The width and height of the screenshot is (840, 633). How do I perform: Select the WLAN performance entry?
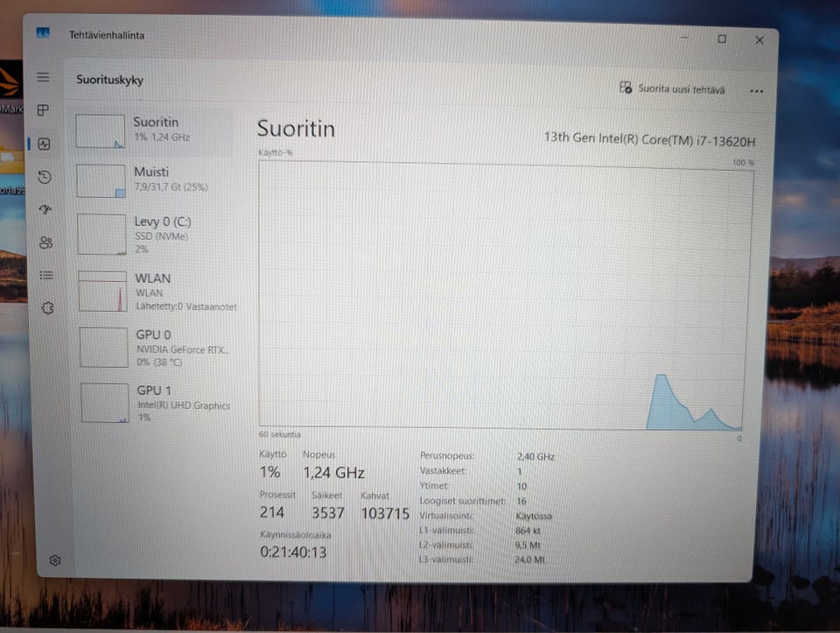[x=157, y=292]
